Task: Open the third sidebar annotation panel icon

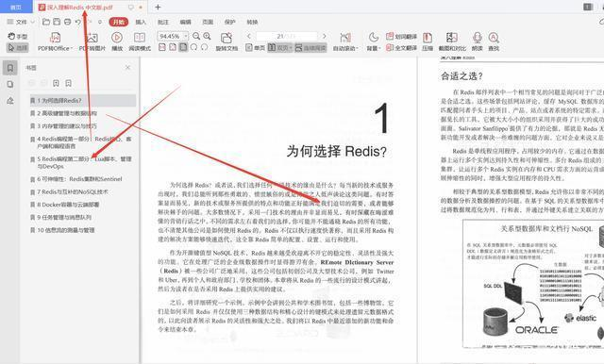Action: click(10, 101)
